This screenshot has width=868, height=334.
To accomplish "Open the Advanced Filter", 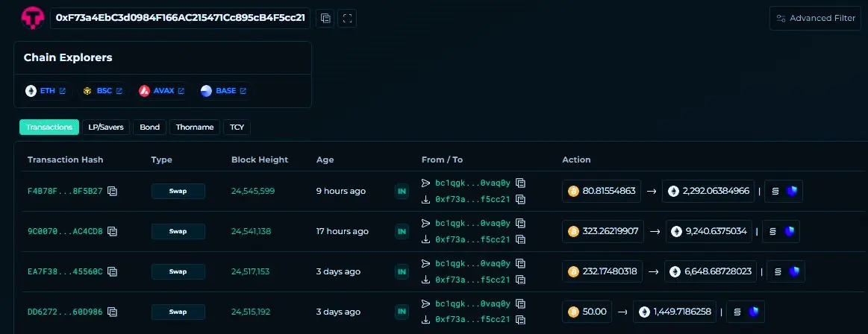I will (x=815, y=19).
